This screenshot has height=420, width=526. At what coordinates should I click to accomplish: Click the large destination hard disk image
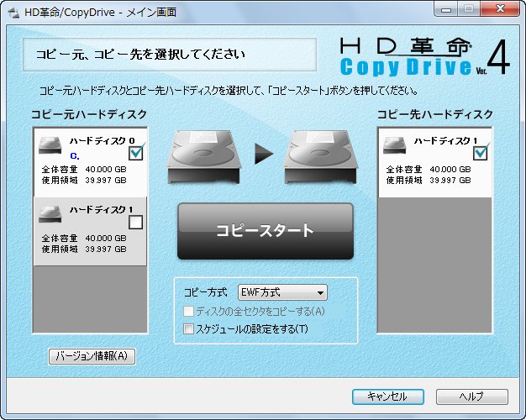[320, 157]
